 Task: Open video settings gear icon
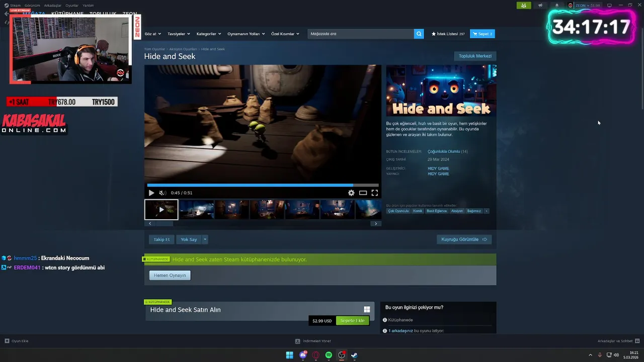pos(351,193)
